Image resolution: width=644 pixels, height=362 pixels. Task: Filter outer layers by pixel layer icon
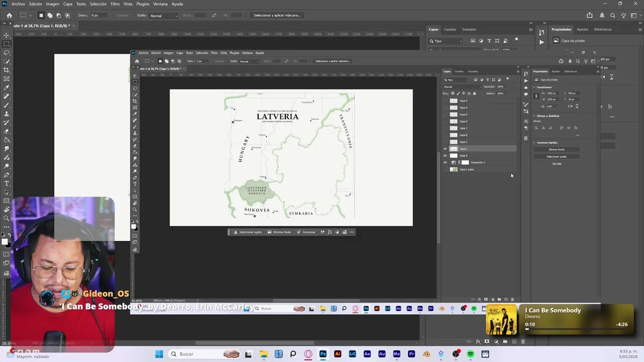point(473,41)
